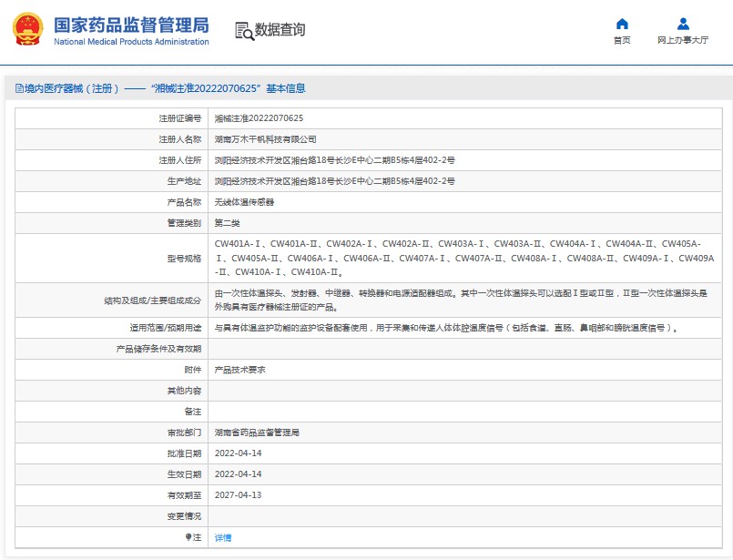Click the 网上办事大厅 text label
733x560 pixels.
[x=683, y=40]
